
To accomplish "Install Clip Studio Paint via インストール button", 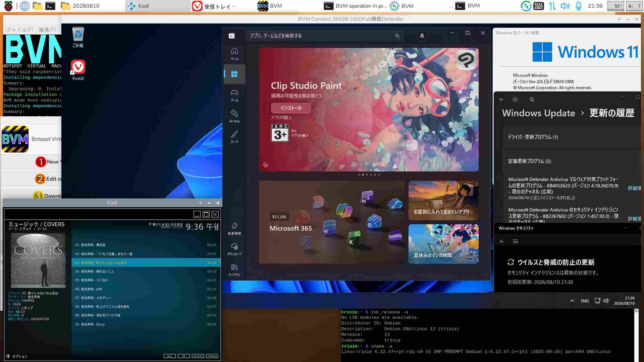I will pyautogui.click(x=291, y=108).
